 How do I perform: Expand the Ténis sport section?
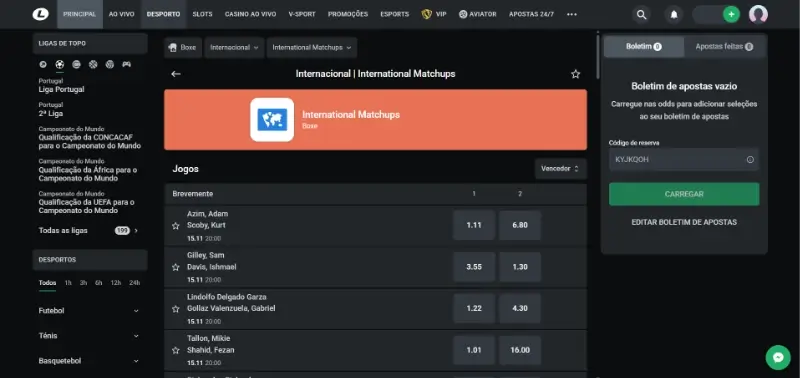tap(90, 336)
